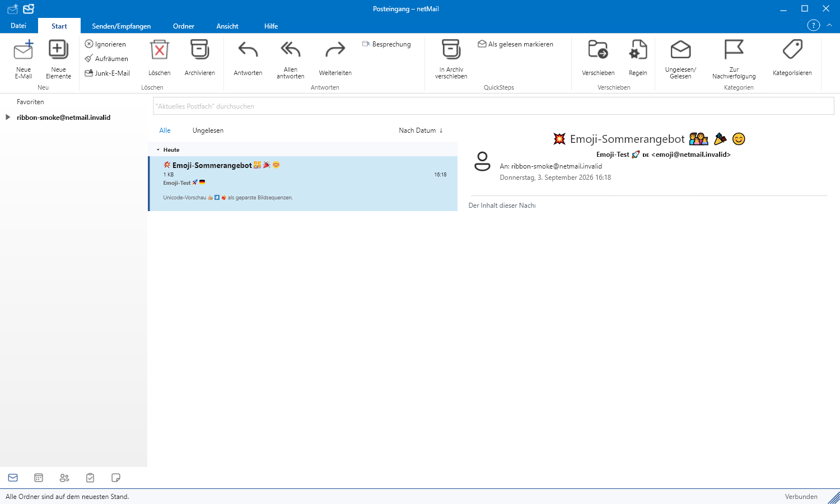840x504 pixels.
Task: Open the help question mark icon
Action: click(813, 25)
